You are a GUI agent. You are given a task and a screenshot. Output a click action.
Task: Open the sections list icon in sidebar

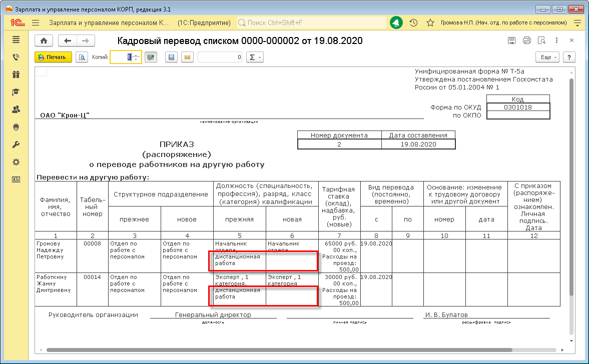[x=16, y=40]
